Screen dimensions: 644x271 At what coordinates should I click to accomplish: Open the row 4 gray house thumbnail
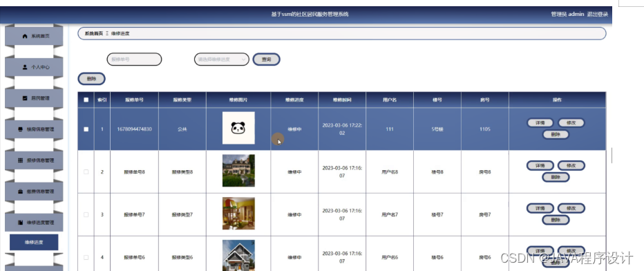point(238,255)
